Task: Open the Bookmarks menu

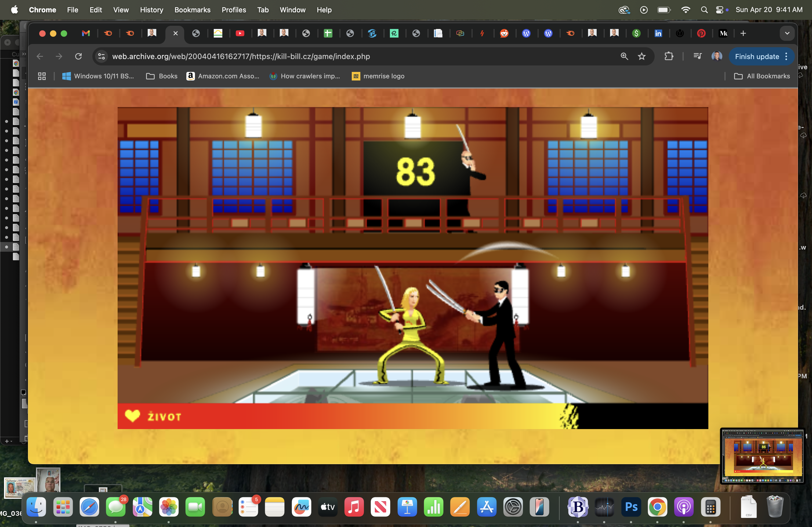Action: click(193, 10)
